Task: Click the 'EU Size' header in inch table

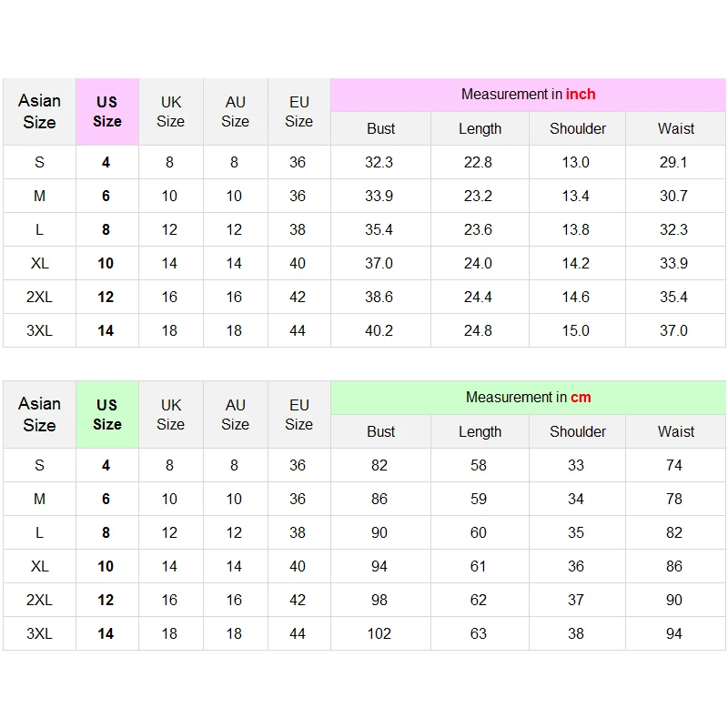Action: pos(298,111)
